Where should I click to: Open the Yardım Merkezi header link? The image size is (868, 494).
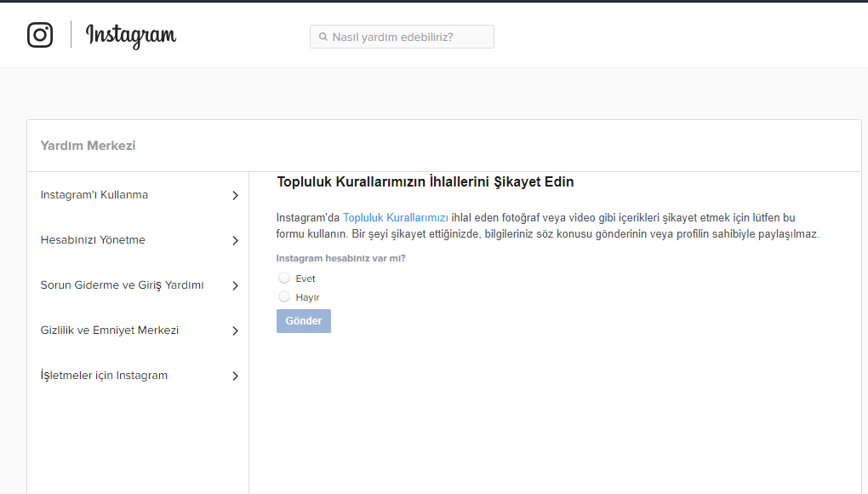(88, 146)
